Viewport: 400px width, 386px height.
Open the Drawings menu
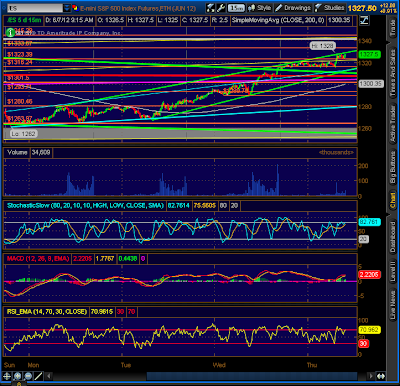(293, 8)
